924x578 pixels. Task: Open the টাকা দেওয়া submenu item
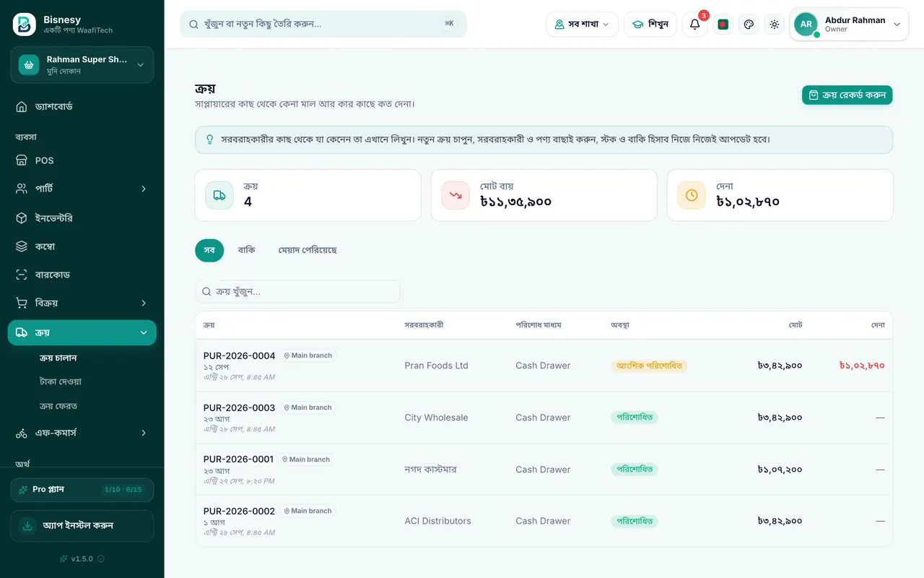61,381
